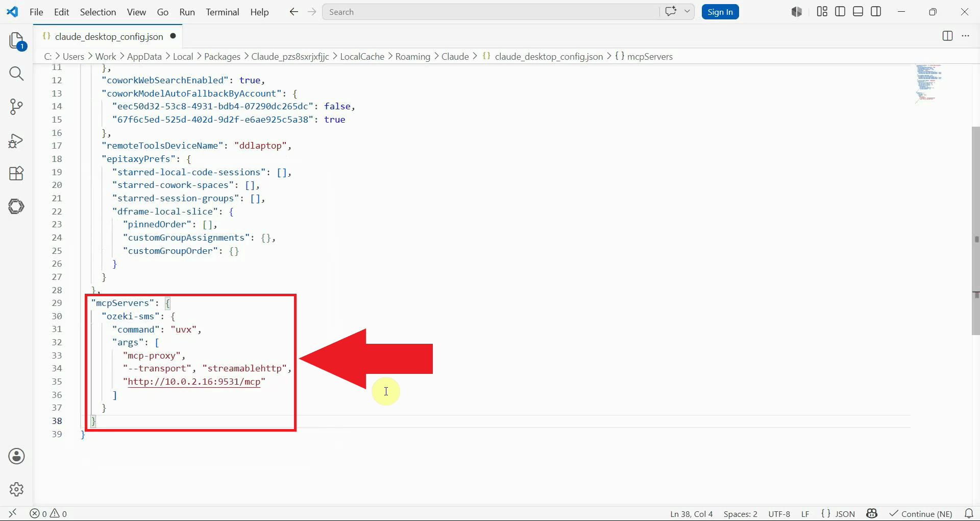Click LocalCache in the breadcrumb path
980x521 pixels.
pos(362,57)
